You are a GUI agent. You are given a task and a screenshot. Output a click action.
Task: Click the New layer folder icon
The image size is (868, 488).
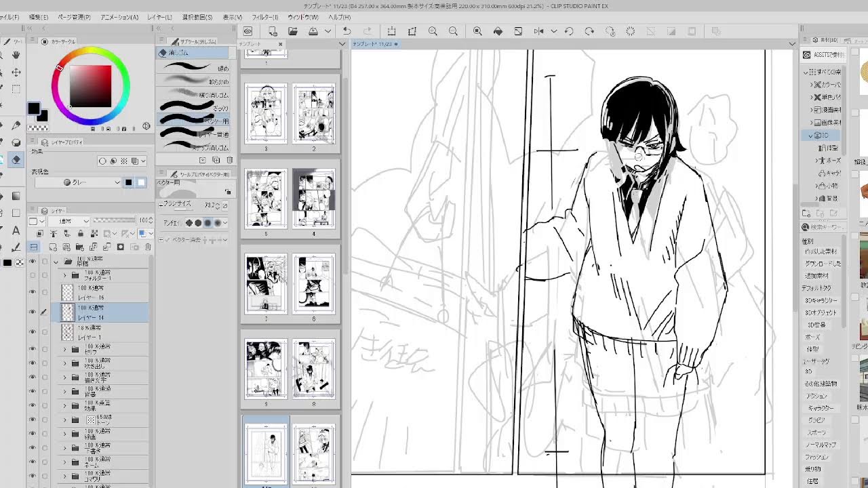(80, 247)
